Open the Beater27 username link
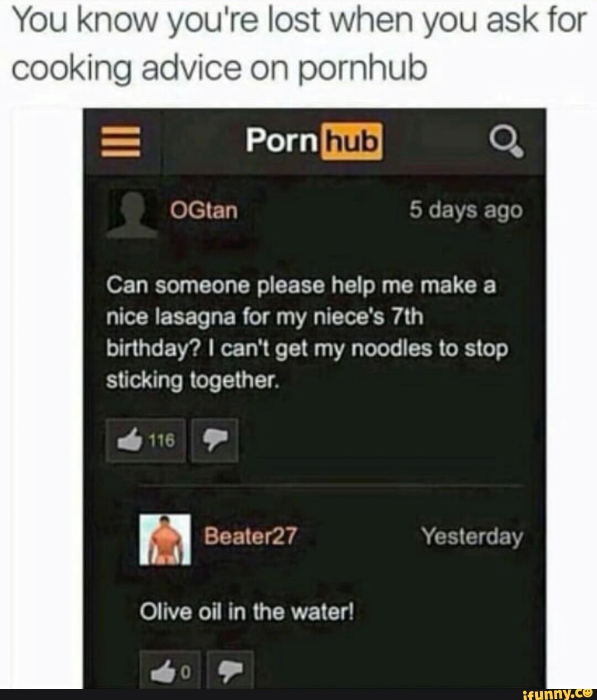This screenshot has width=597, height=700. (251, 535)
